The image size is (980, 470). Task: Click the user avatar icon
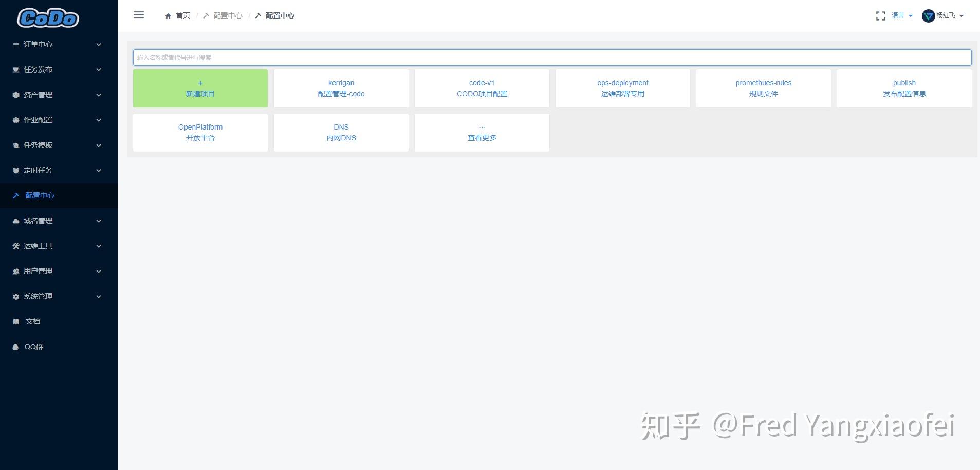(x=928, y=15)
